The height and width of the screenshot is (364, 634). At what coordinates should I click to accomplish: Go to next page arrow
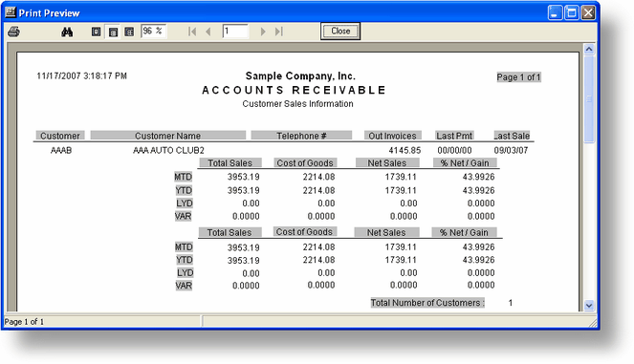[263, 32]
